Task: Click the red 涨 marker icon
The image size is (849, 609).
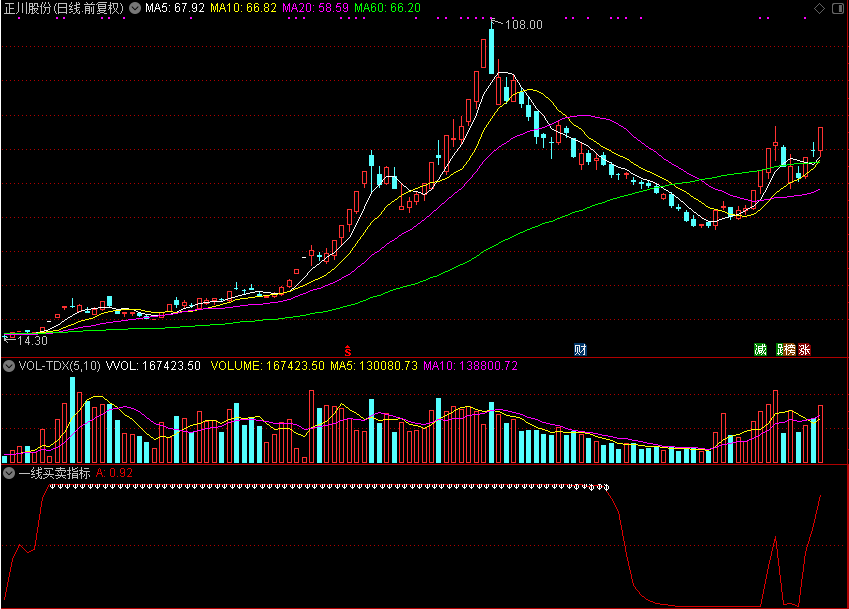Action: point(805,350)
